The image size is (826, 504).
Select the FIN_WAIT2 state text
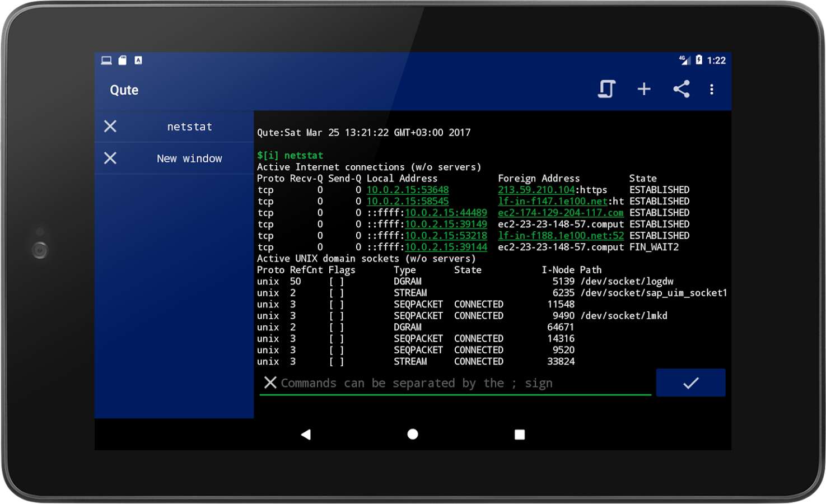pos(654,247)
